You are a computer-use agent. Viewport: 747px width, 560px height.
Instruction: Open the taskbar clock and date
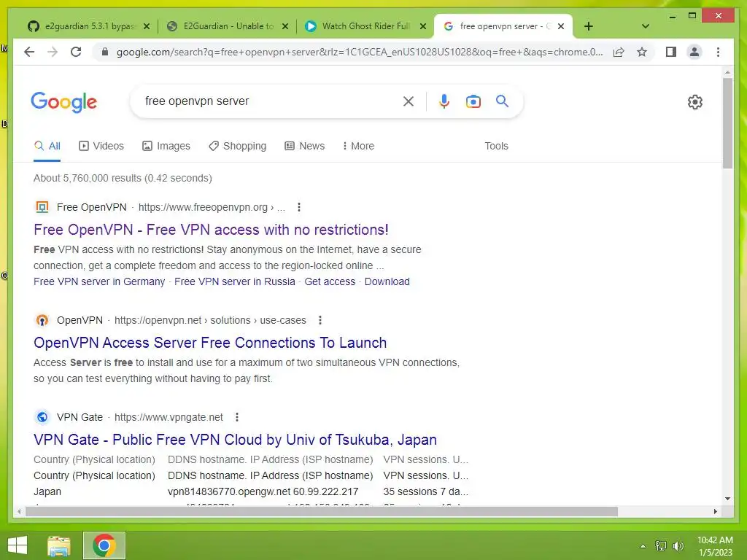pyautogui.click(x=715, y=546)
